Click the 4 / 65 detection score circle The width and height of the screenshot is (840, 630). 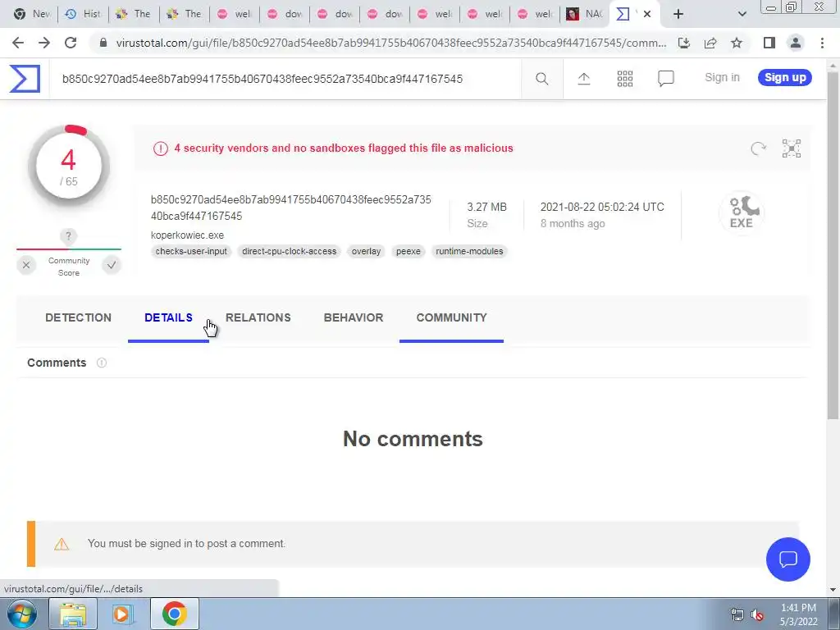coord(69,166)
